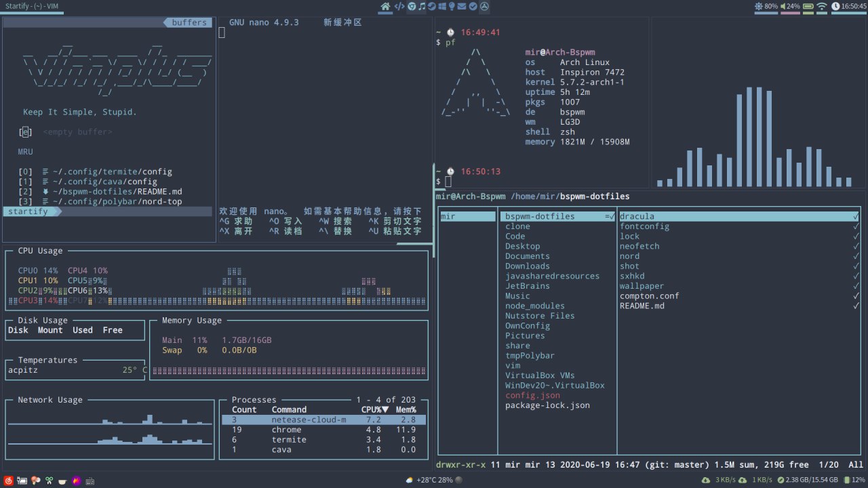Sort processes by CPU% column header

coord(375,409)
